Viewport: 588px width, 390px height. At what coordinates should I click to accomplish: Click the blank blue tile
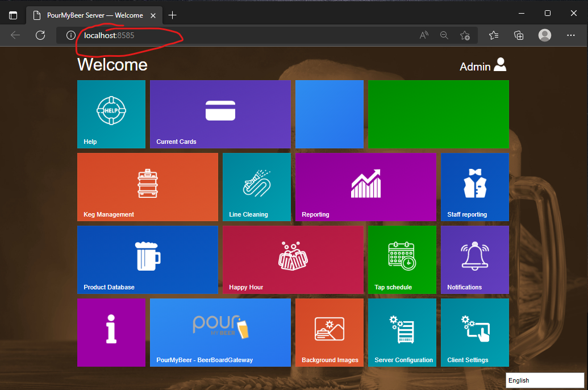tap(330, 114)
